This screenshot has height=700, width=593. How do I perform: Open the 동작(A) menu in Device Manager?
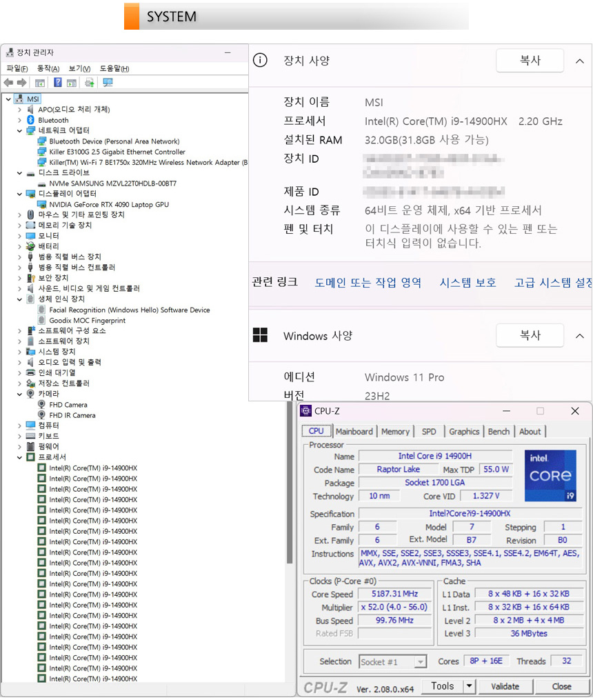(x=48, y=68)
